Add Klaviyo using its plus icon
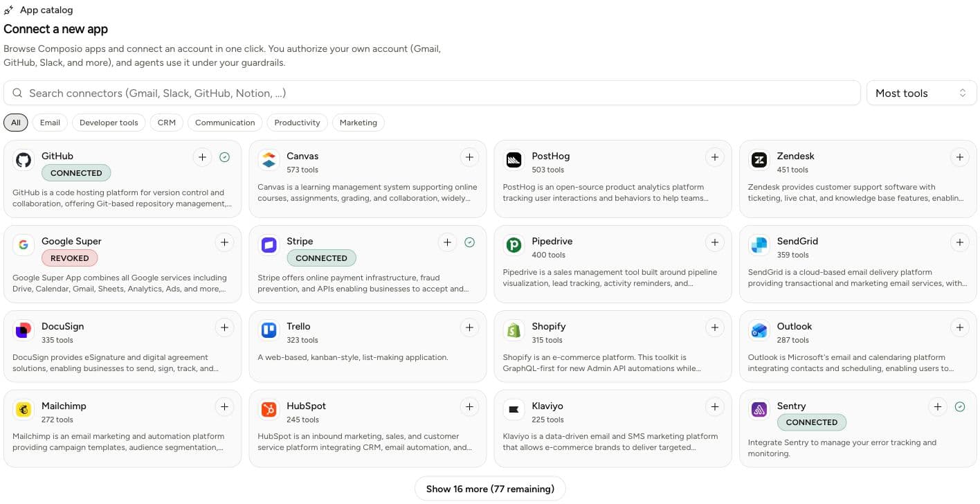The height and width of the screenshot is (504, 980). [x=714, y=407]
